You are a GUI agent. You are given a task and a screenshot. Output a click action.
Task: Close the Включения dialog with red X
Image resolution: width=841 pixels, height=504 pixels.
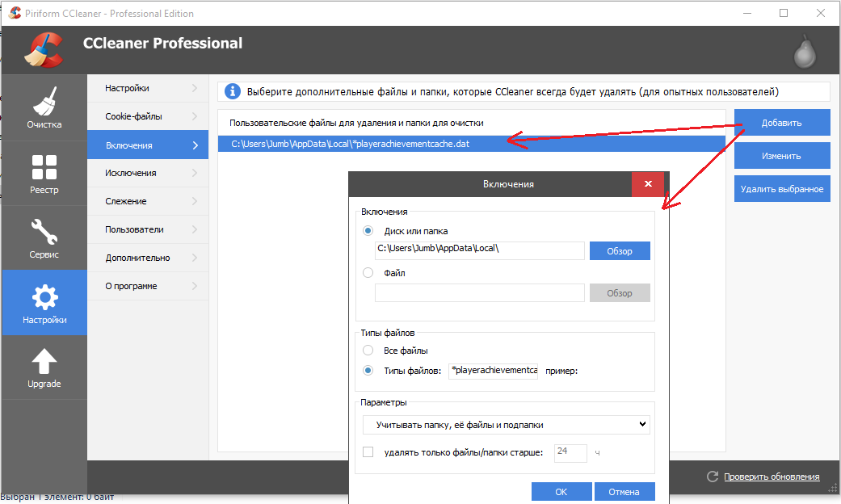click(648, 184)
